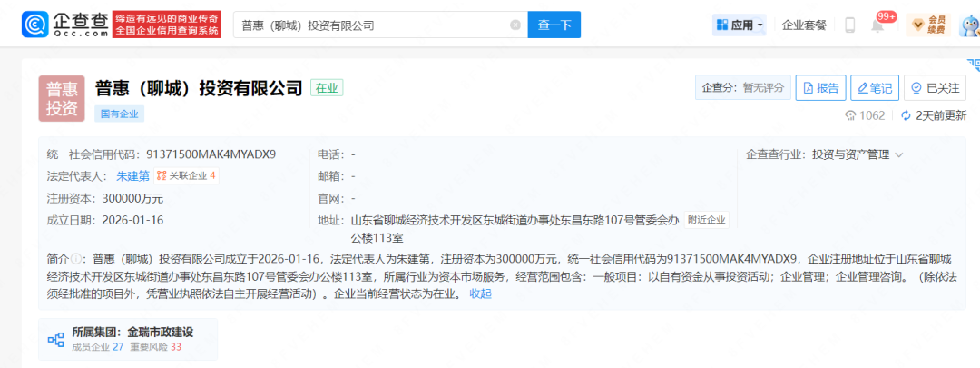Click the 绵造有远见的商业传奇 red banner
The width and height of the screenshot is (980, 368).
[167, 25]
